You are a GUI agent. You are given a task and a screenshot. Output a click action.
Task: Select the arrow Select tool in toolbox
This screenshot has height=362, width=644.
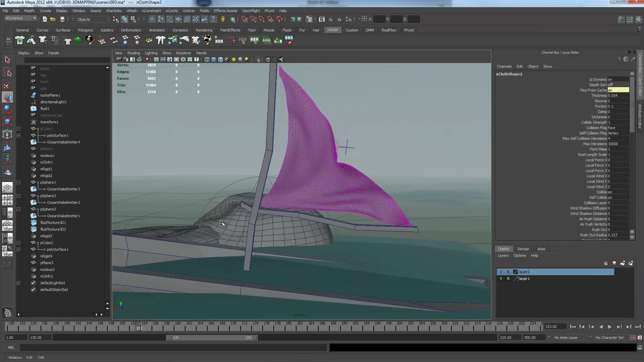pos(7,60)
